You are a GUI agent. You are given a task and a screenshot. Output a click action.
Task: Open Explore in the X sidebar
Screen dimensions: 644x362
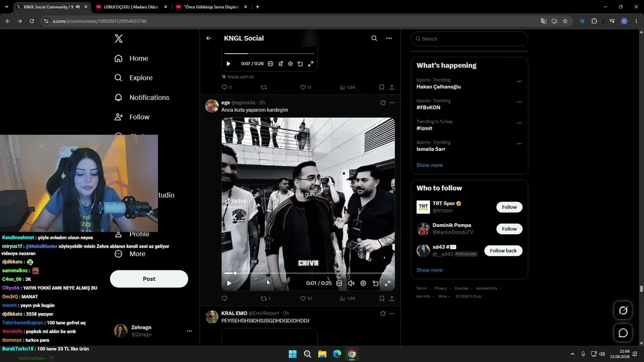pos(133,78)
